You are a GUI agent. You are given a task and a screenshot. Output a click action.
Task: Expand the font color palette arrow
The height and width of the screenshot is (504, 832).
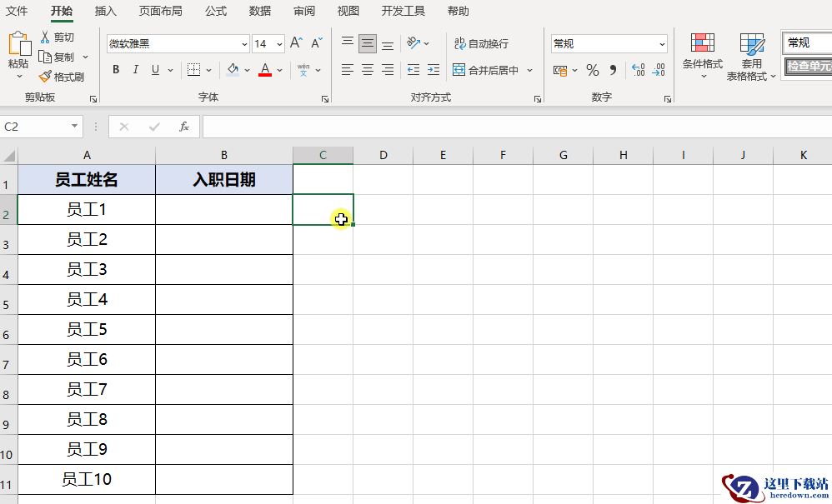[279, 70]
